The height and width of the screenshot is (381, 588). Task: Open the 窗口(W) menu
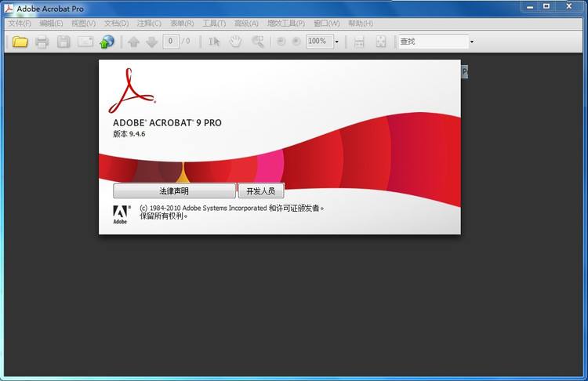[x=327, y=24]
